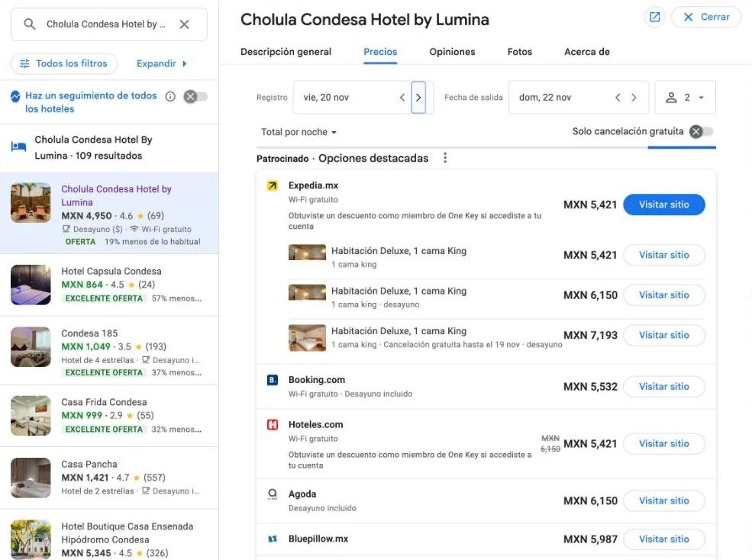Click the Hoteles.com logo icon
Viewport: 752px width, 560px height.
273,425
